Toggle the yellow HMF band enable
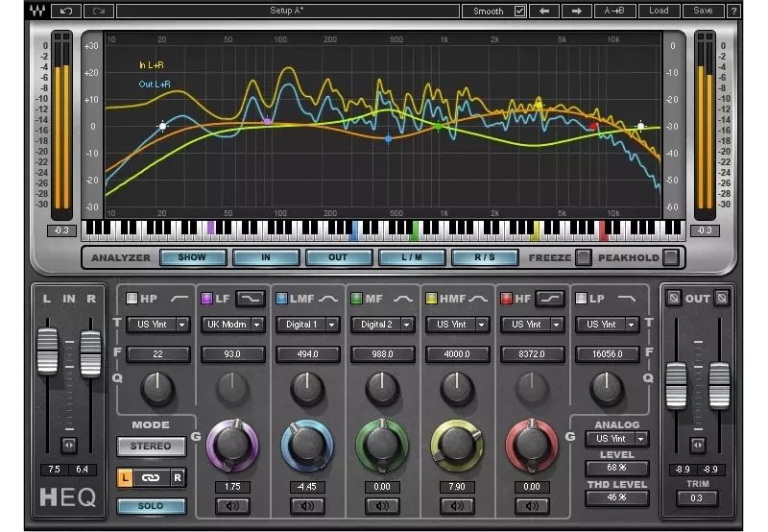Screen dimensions: 768x532 coord(431,299)
